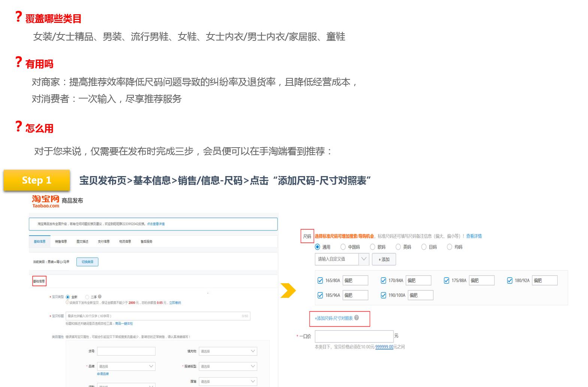Select the 日码 size radio
The width and height of the screenshot is (588, 387).
click(x=424, y=247)
